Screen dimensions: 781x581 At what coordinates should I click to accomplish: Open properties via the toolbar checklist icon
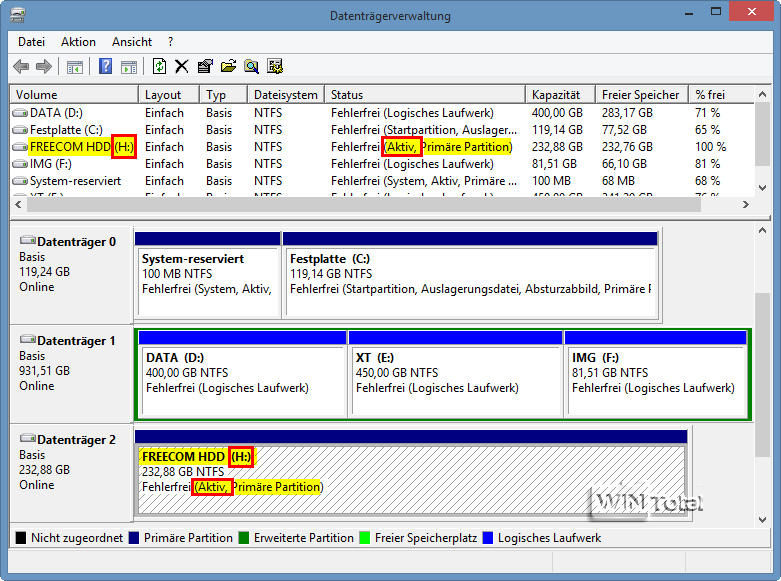(205, 67)
